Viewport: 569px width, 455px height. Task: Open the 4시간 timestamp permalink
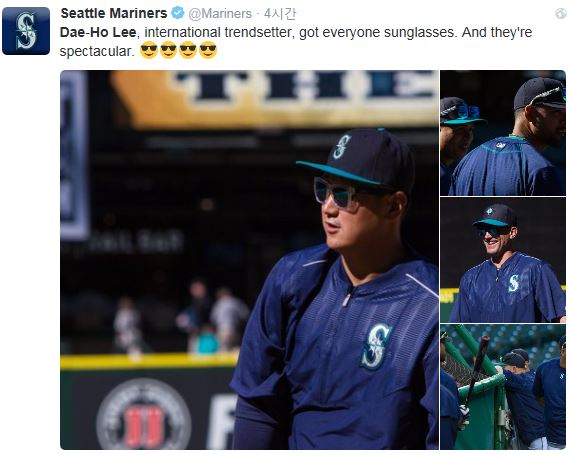coord(279,14)
